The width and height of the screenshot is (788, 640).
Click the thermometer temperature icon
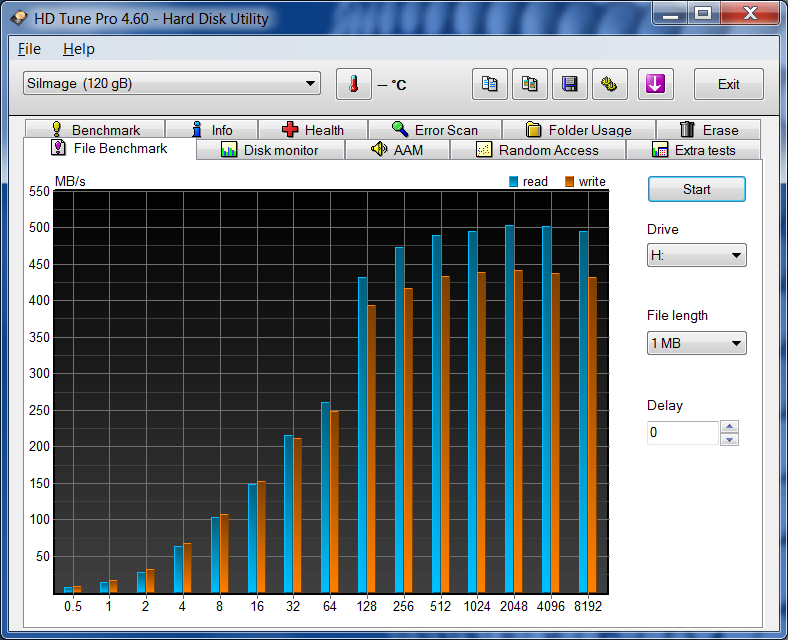pyautogui.click(x=353, y=84)
